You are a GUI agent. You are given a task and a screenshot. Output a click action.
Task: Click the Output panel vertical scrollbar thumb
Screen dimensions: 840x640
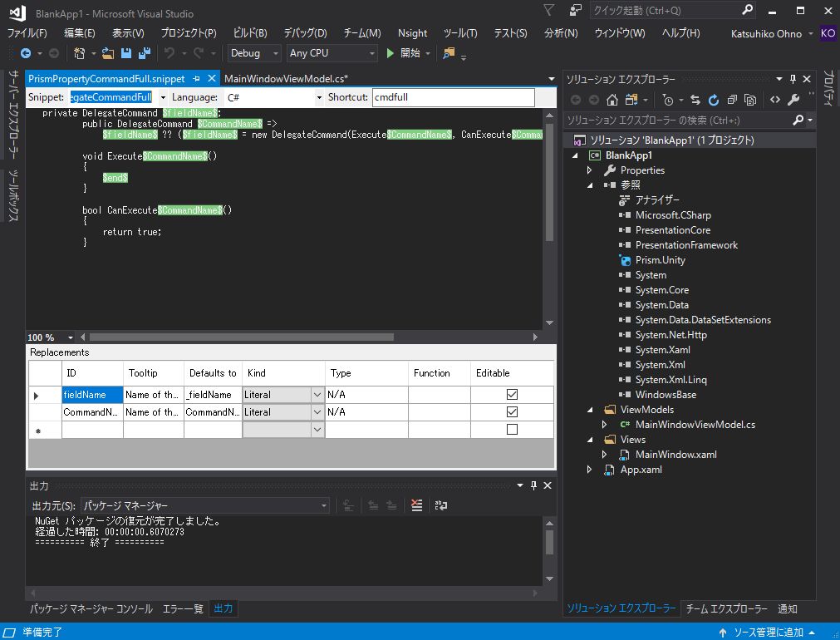tap(549, 542)
